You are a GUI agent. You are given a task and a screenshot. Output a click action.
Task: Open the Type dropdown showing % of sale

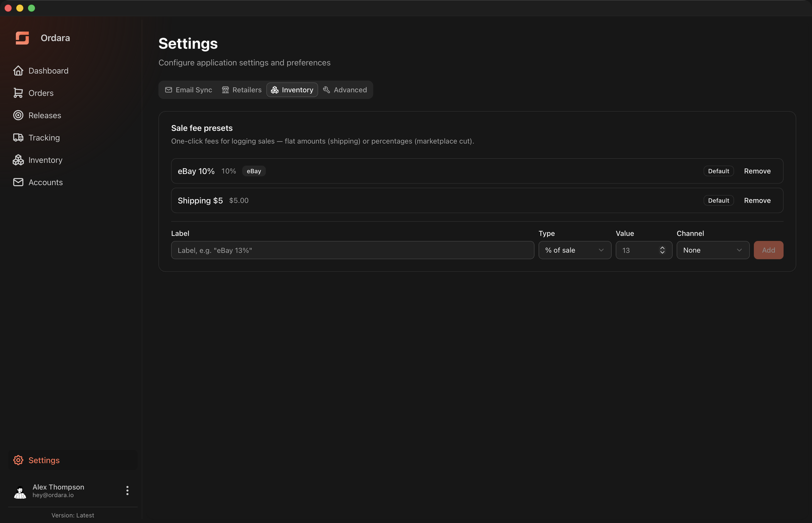tap(575, 250)
